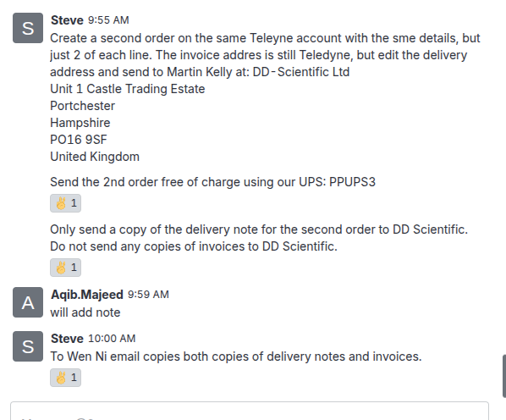This screenshot has height=420, width=506.
Task: Open the Aqib.Majeed username link
Action: click(87, 295)
